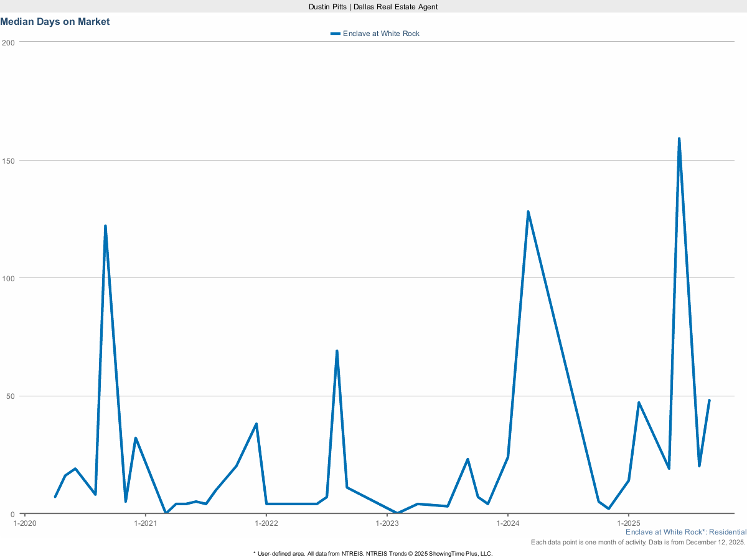Click the 1-2025 x-axis label
Viewport: 747px width, 560px height.
629,523
